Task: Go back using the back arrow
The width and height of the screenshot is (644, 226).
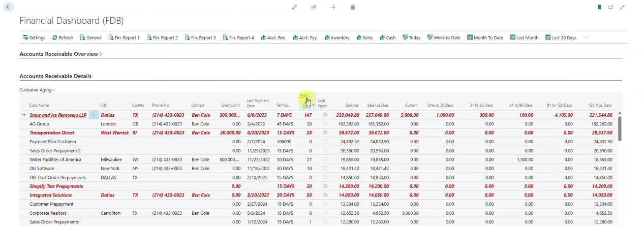Action: (x=9, y=7)
